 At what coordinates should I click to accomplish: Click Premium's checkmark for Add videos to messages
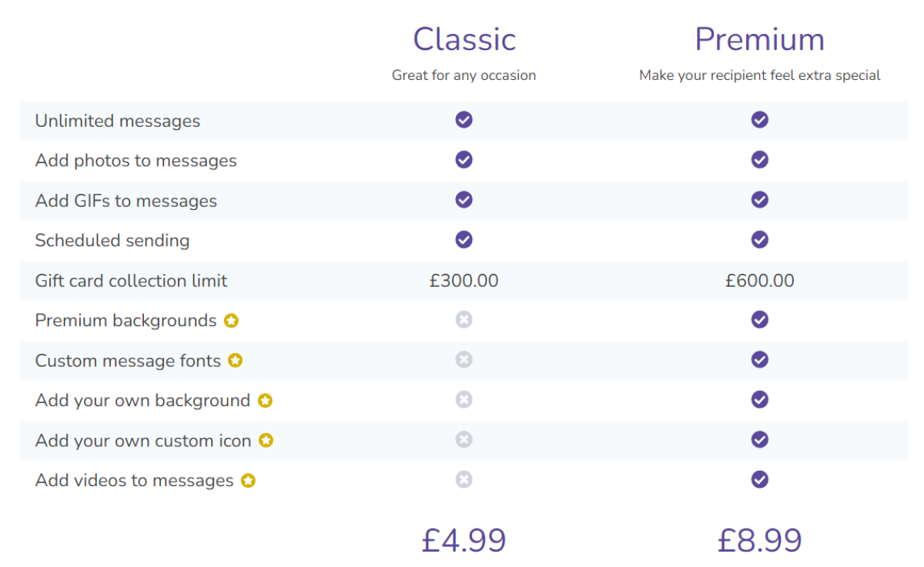coord(760,479)
